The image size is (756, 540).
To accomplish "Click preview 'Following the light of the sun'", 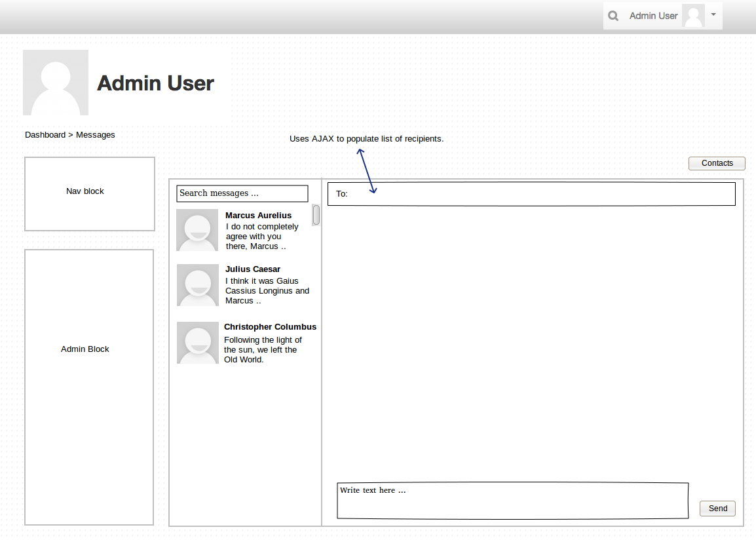I will pos(263,349).
